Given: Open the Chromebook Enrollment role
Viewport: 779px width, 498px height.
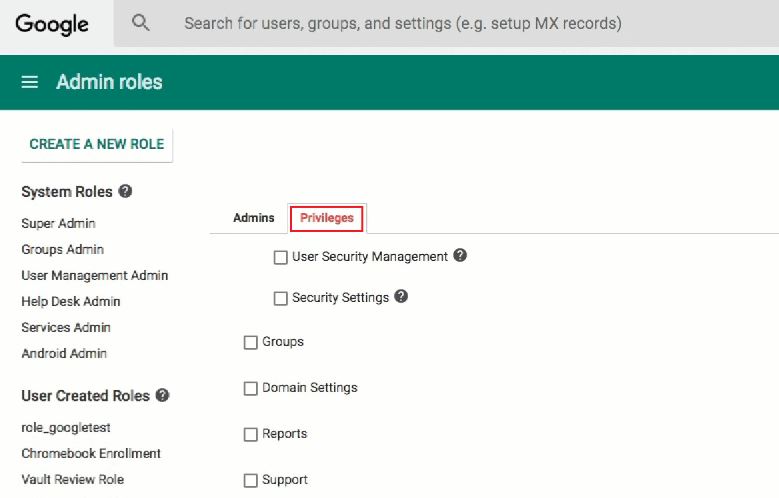Looking at the screenshot, I should point(91,453).
